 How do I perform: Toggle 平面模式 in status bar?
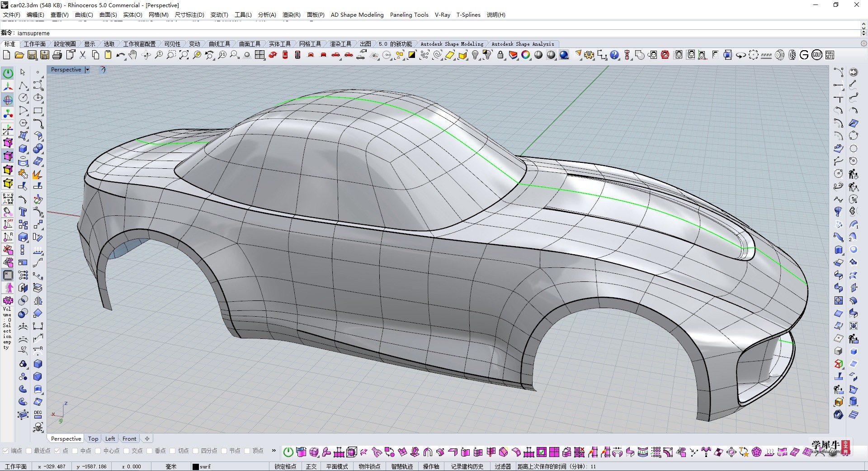(337, 466)
